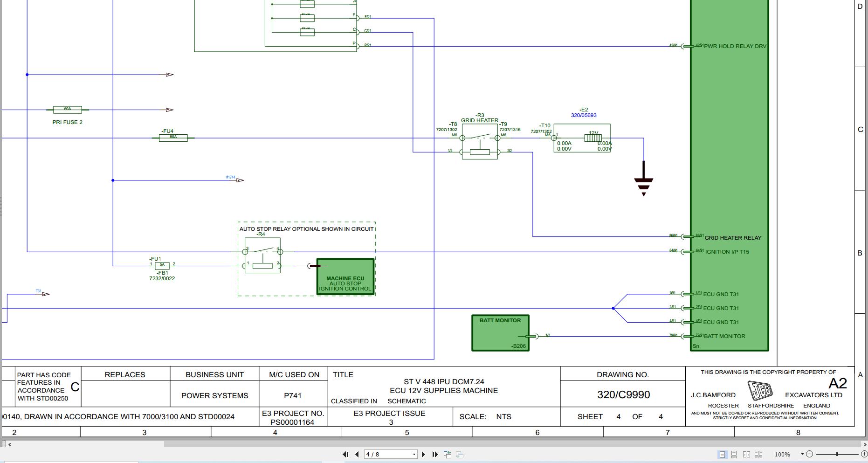
Task: Zoom out using the minus icon
Action: (x=810, y=454)
